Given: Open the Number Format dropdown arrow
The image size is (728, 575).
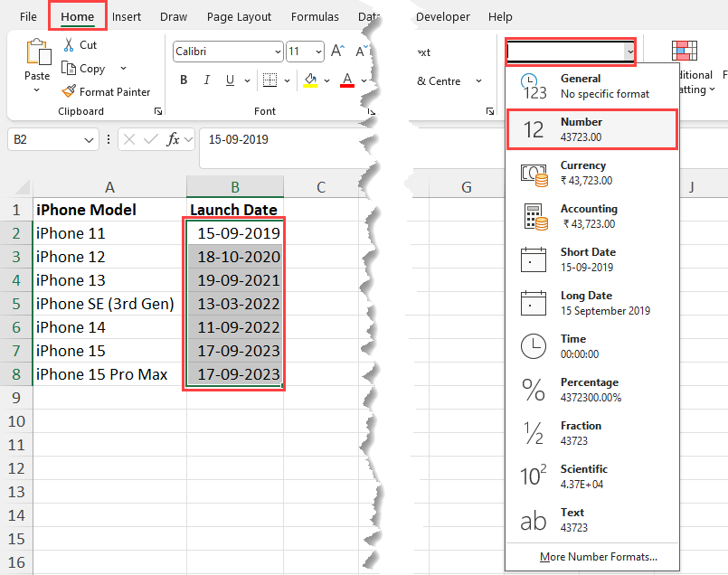Looking at the screenshot, I should tap(629, 52).
